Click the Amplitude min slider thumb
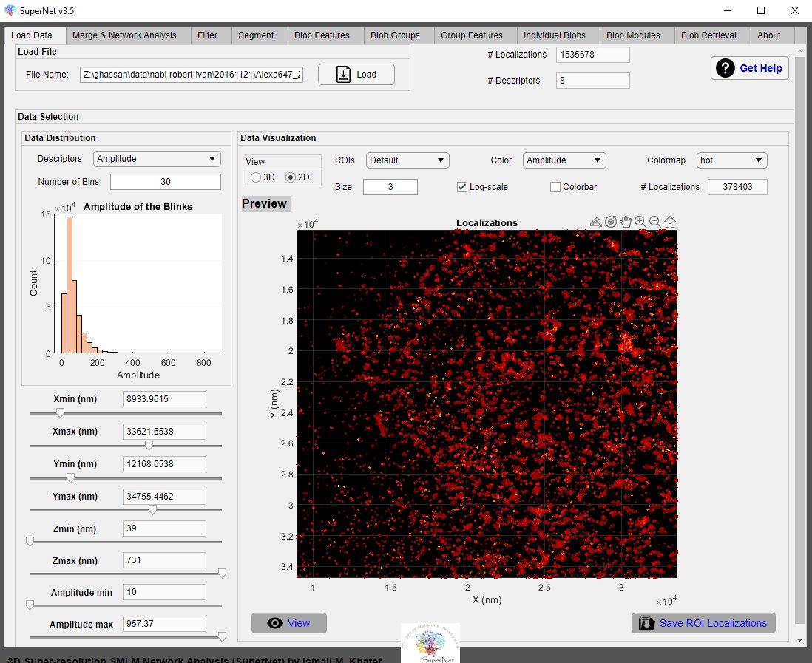812x663 pixels. (30, 605)
